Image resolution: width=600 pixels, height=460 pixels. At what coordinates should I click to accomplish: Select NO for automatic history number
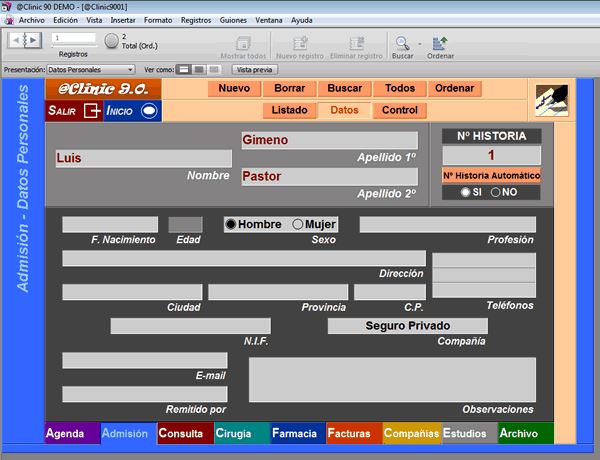coord(495,192)
